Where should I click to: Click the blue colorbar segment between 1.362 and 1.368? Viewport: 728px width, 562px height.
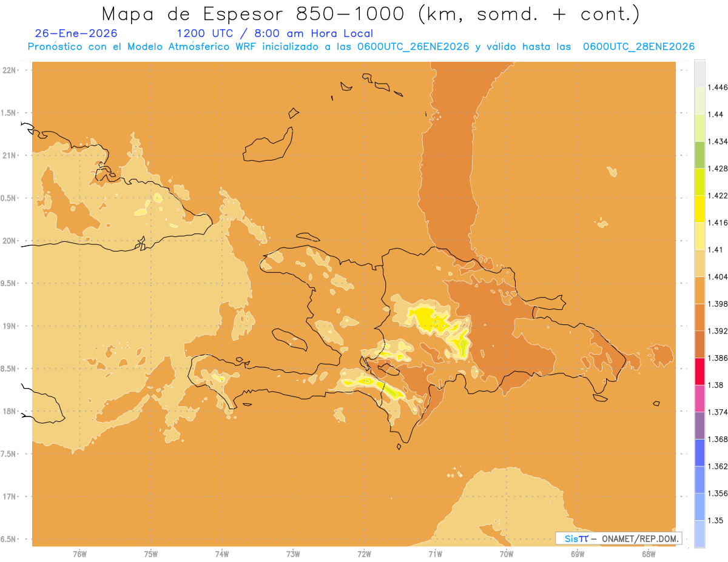pyautogui.click(x=699, y=453)
